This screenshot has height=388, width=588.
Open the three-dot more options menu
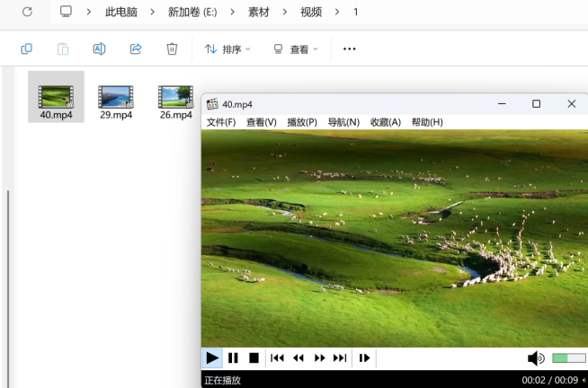[x=349, y=48]
